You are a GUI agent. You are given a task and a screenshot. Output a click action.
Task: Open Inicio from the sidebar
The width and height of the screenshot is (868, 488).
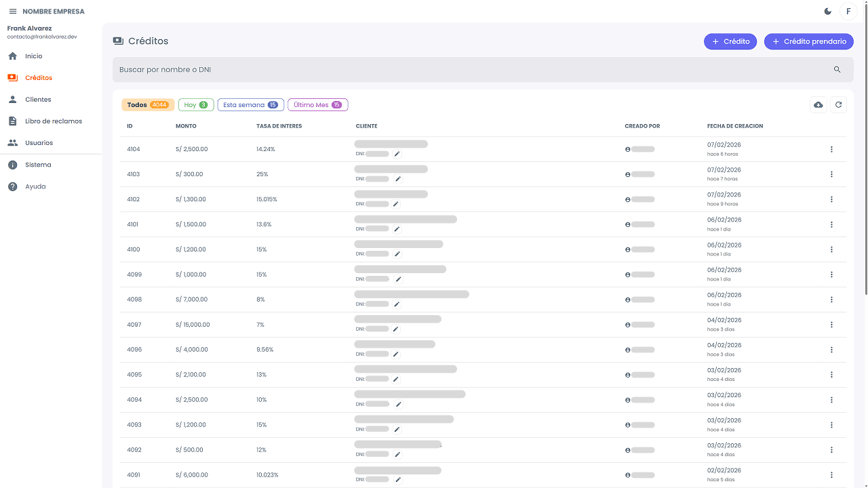click(34, 56)
